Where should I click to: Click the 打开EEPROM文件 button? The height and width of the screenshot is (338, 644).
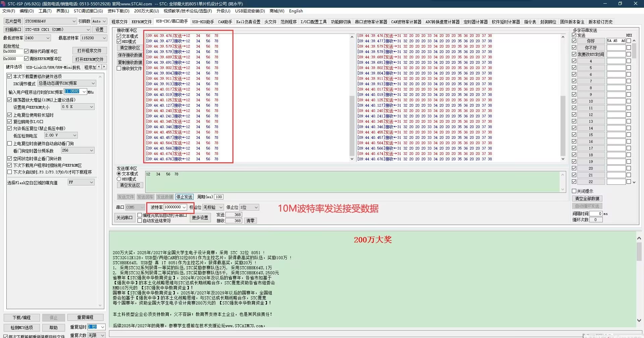[89, 59]
